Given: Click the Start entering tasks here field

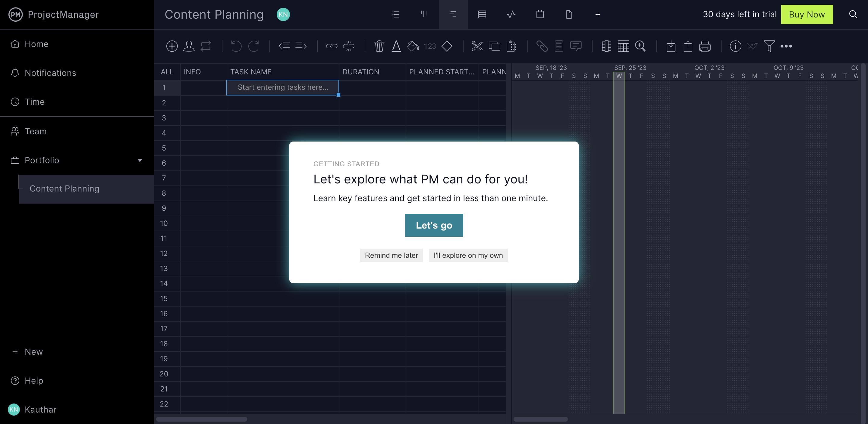Looking at the screenshot, I should pos(282,88).
